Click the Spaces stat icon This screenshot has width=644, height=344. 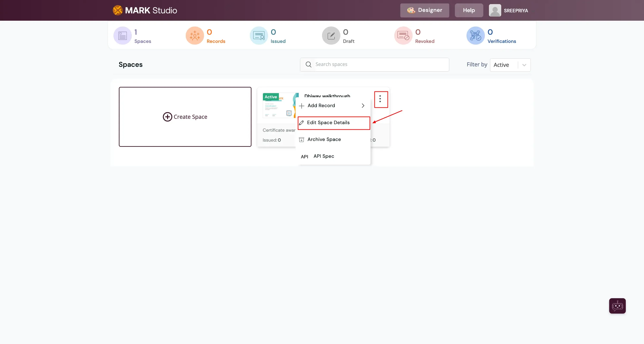[123, 36]
